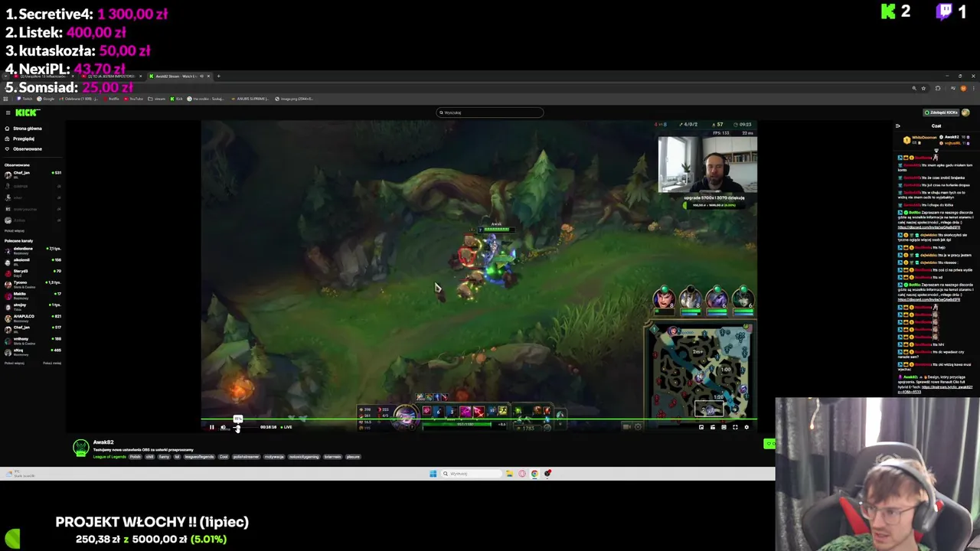Open followed channel Chef_jan with 531 viewers
This screenshot has height=551, width=980.
pyautogui.click(x=33, y=174)
